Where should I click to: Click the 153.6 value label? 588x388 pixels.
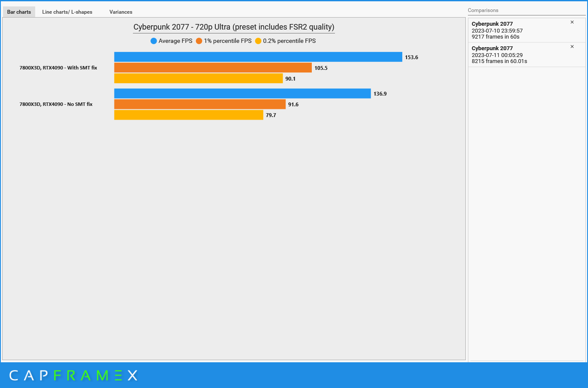(x=411, y=57)
